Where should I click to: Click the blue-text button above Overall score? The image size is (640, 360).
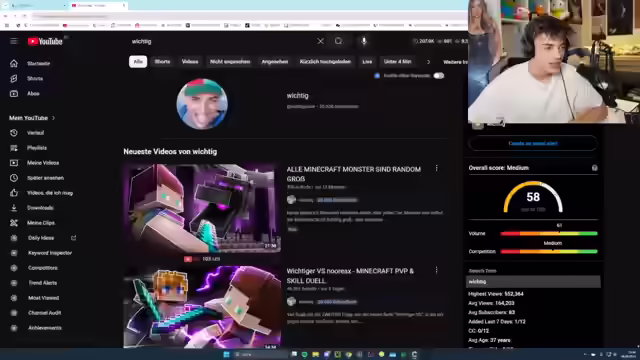click(533, 143)
